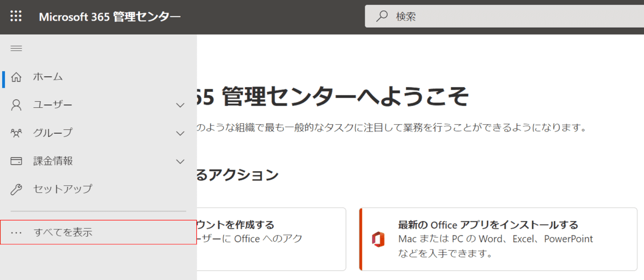Open セットアップ in the navigation
Viewport: 644px width, 280px height.
coord(99,189)
